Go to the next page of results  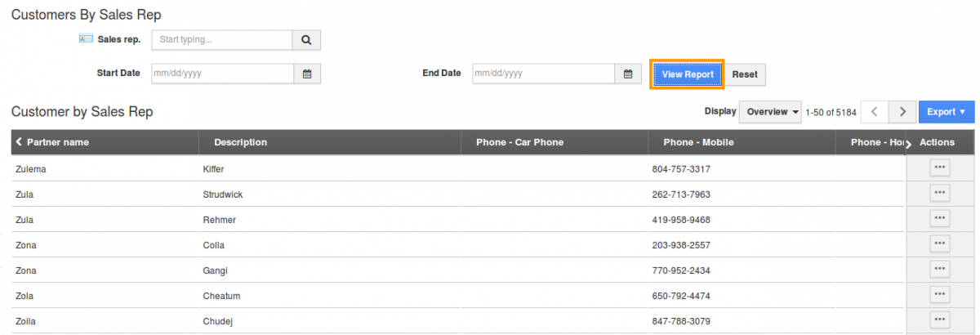pos(902,112)
